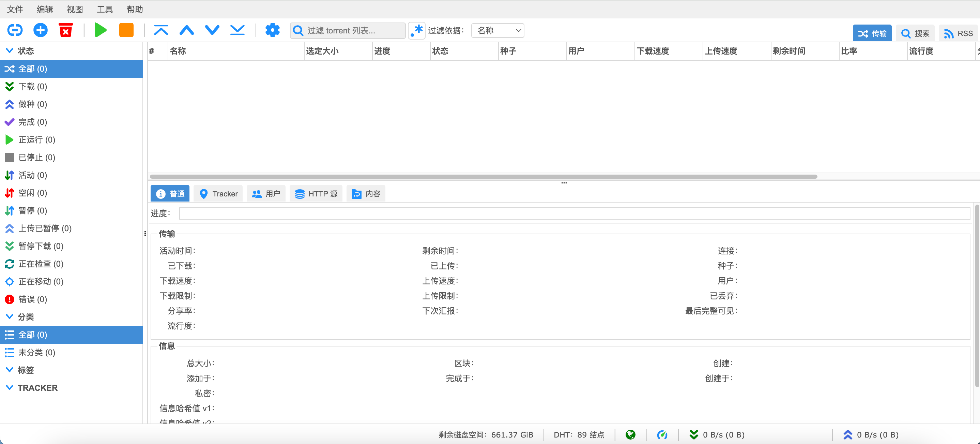
Task: Click the add torrent file plus icon
Action: coord(40,30)
